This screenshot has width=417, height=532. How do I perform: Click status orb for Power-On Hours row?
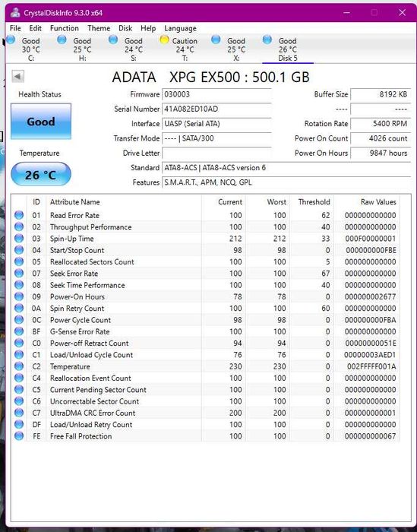19,296
